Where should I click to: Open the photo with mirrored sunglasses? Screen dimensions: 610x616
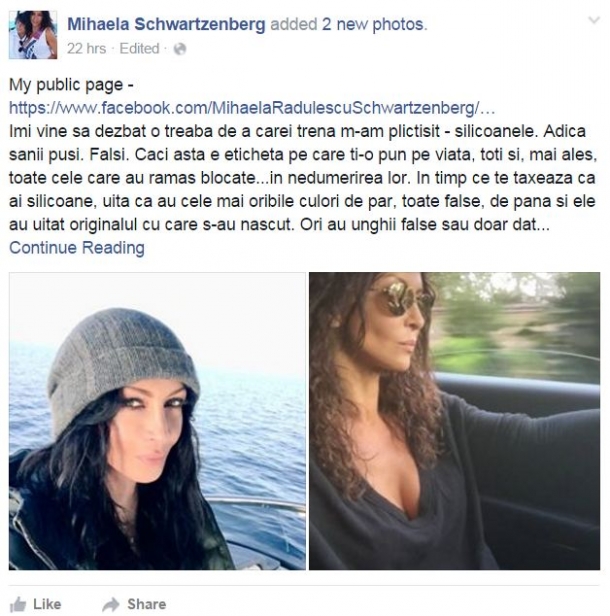coord(454,421)
